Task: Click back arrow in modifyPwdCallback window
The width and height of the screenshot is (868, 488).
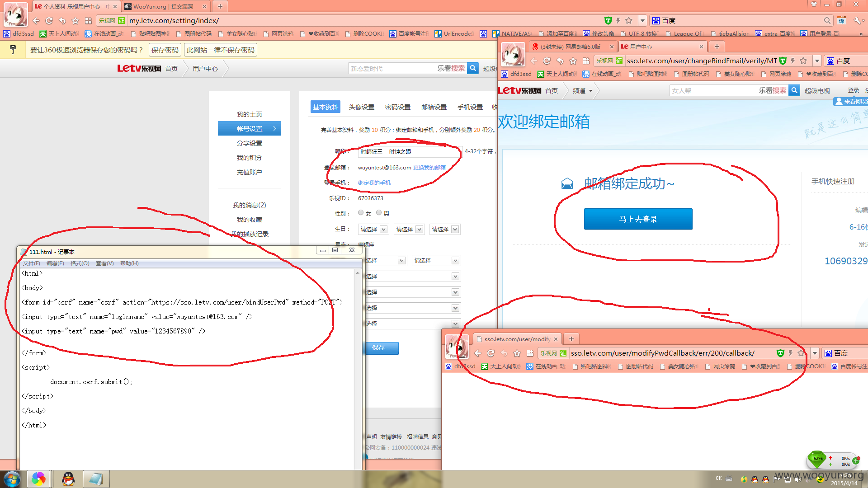Action: (x=478, y=353)
